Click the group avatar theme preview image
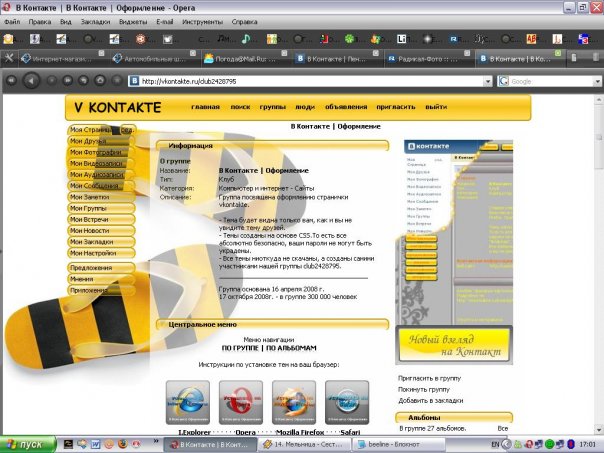 [455, 252]
